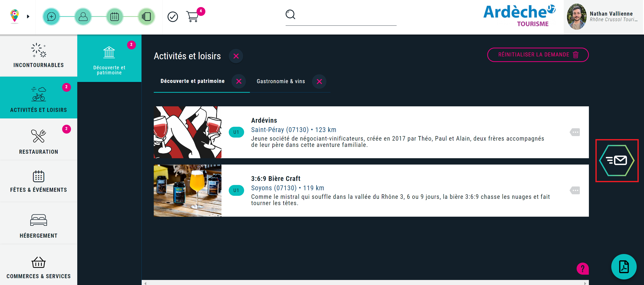Remove the Gastronomie & vins filter

(319, 81)
